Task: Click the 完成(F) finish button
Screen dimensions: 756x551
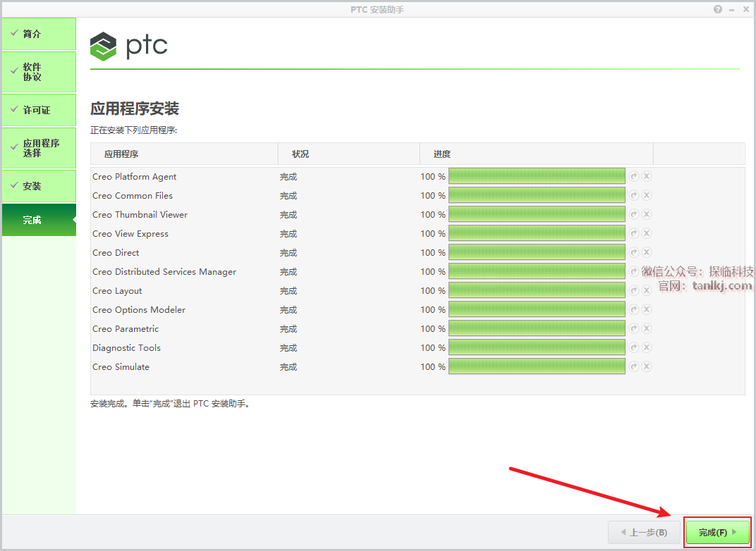Action: 718,532
